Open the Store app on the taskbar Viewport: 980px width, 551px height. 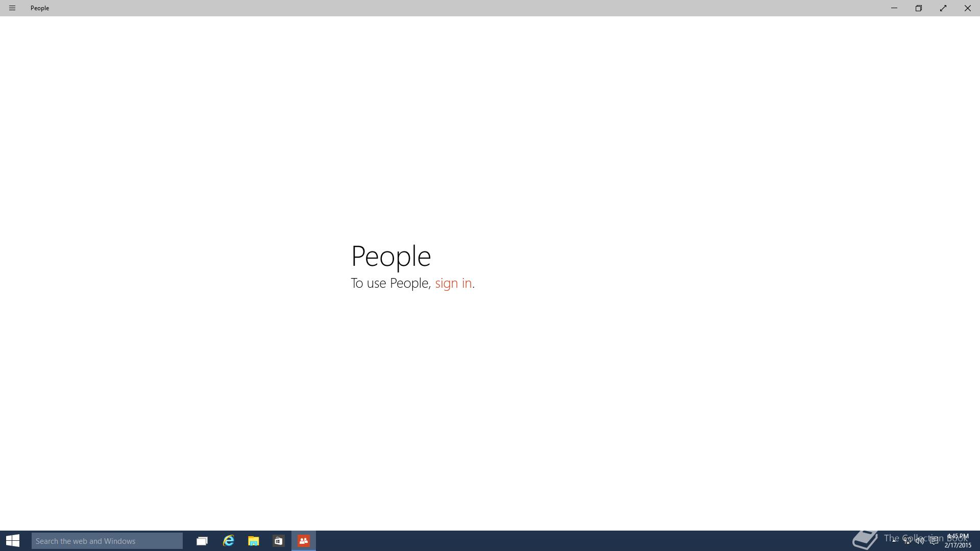click(278, 541)
